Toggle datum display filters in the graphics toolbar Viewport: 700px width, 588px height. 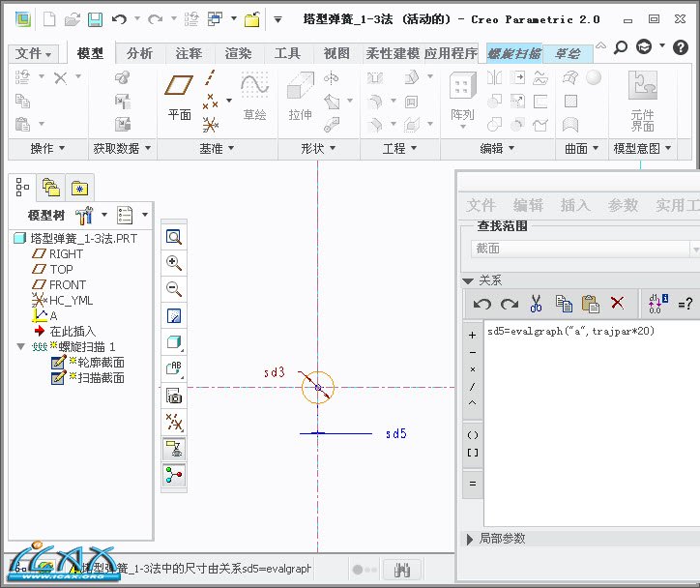pyautogui.click(x=174, y=423)
